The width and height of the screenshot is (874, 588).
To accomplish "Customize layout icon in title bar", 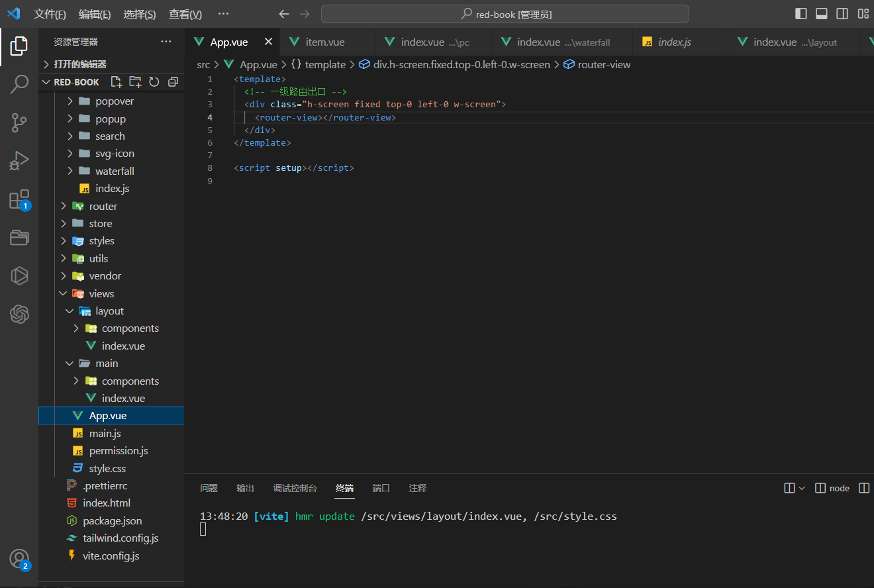I will pos(863,14).
